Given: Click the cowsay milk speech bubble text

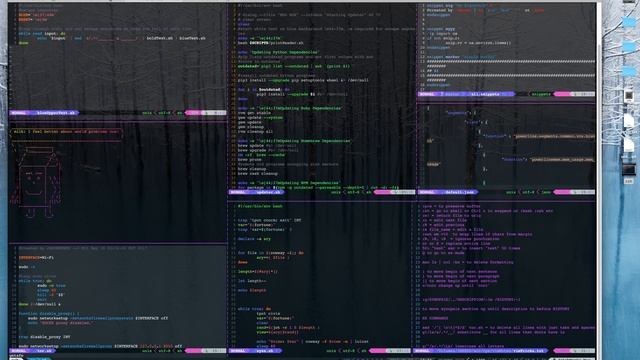Looking at the screenshot, I should click(65, 131).
